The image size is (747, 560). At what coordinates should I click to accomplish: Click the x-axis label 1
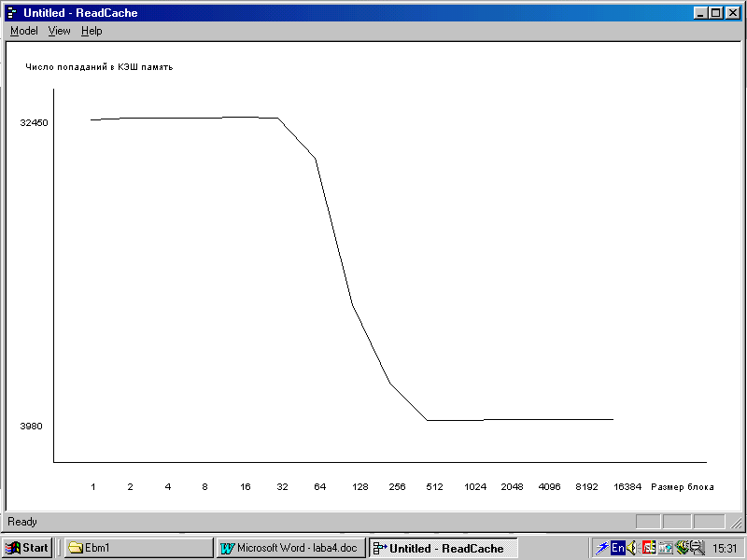pos(92,486)
